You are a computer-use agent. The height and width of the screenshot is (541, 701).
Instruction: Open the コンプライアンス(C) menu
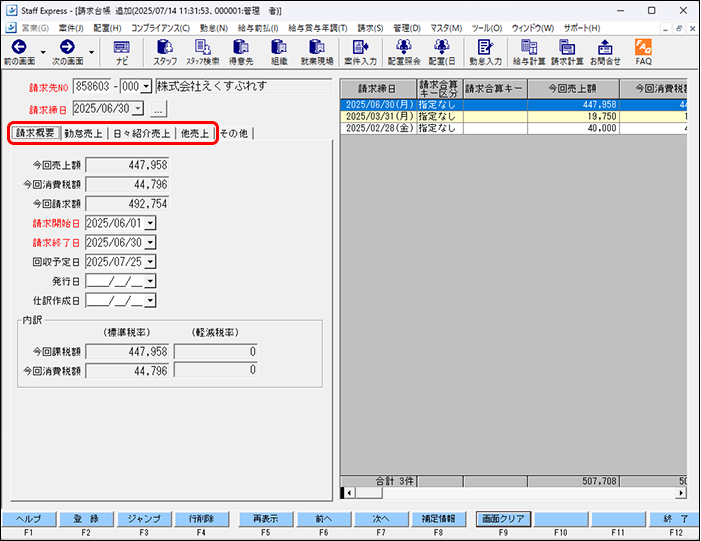coord(160,28)
